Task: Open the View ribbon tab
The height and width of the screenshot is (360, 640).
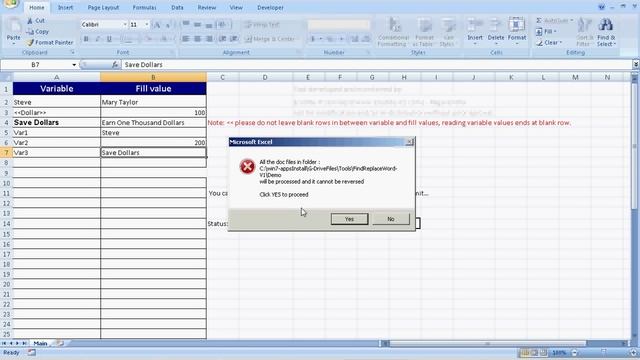Action: [x=236, y=7]
